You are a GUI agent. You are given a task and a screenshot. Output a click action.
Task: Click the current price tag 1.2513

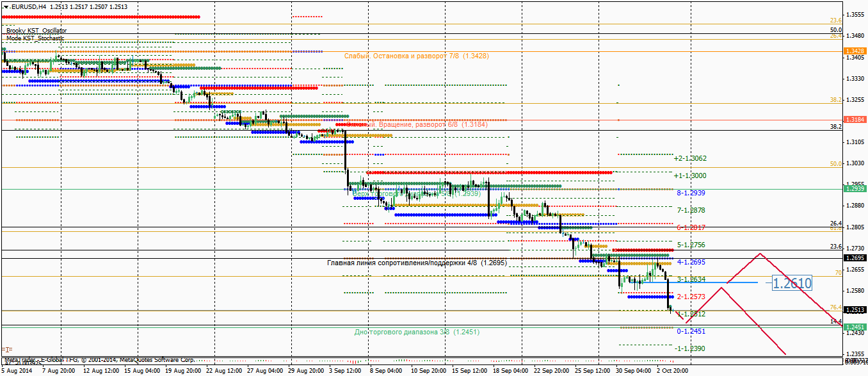[x=856, y=310]
